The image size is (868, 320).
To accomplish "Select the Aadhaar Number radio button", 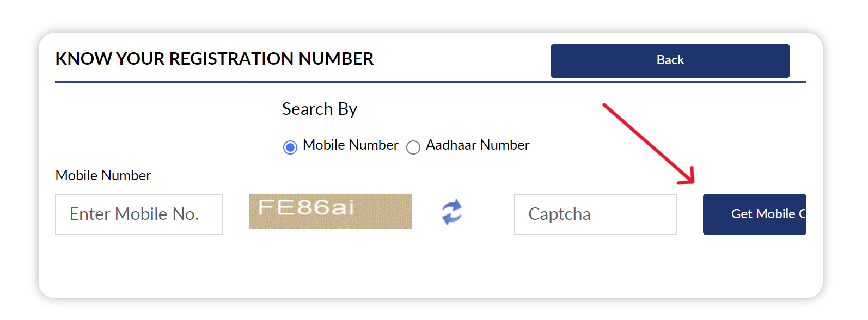I will coord(413,147).
